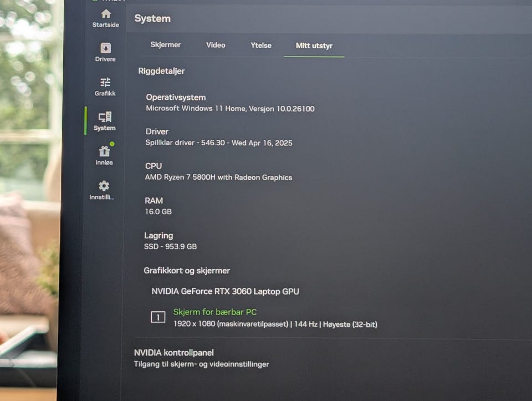Click the System page title

click(x=152, y=18)
